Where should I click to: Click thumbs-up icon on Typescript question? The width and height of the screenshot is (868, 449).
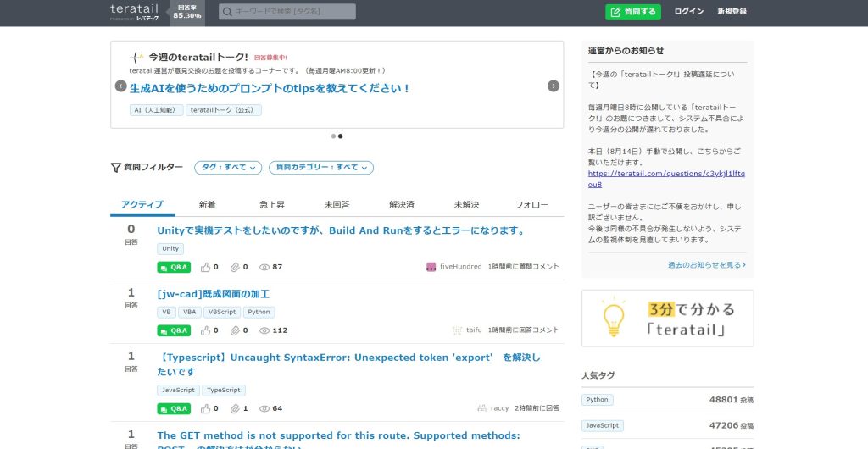[205, 408]
